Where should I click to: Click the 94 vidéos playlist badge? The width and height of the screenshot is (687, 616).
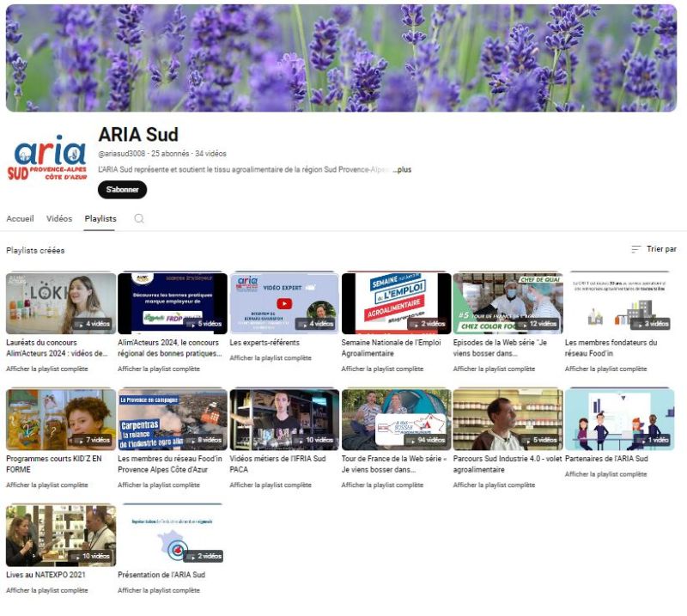tap(426, 440)
